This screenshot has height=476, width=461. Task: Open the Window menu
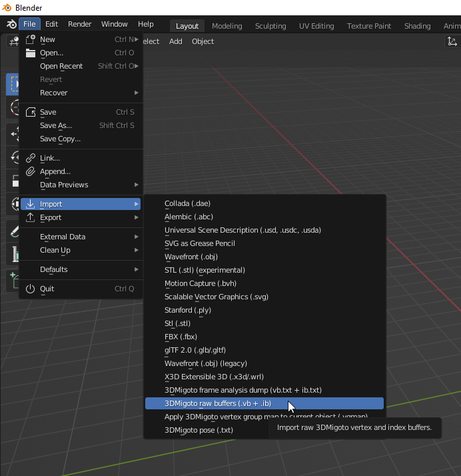tap(115, 24)
